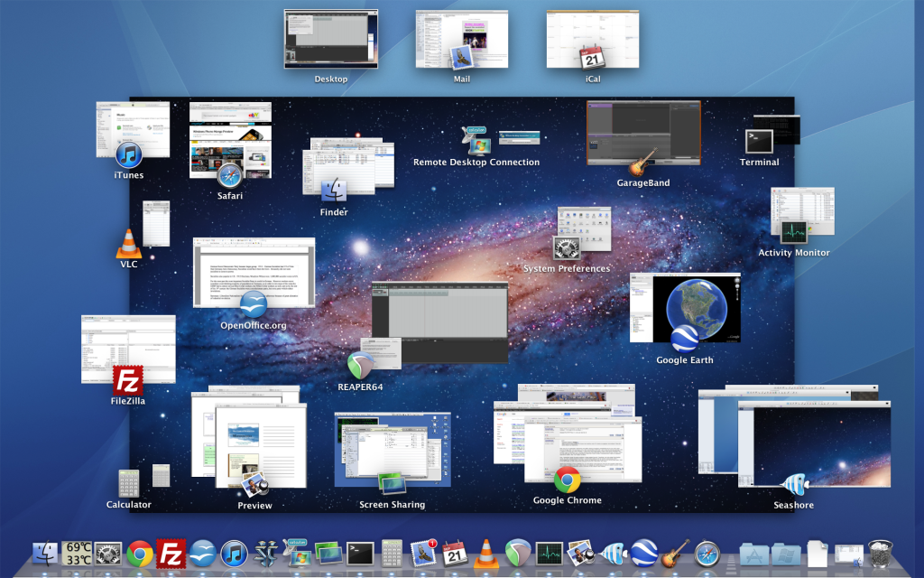Click the REAPER icon in the Dock
The height and width of the screenshot is (578, 924).
517,554
